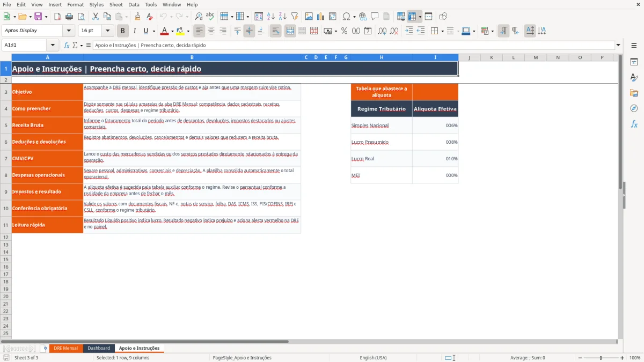Image resolution: width=644 pixels, height=362 pixels.
Task: Toggle bold formatting
Action: 123,31
